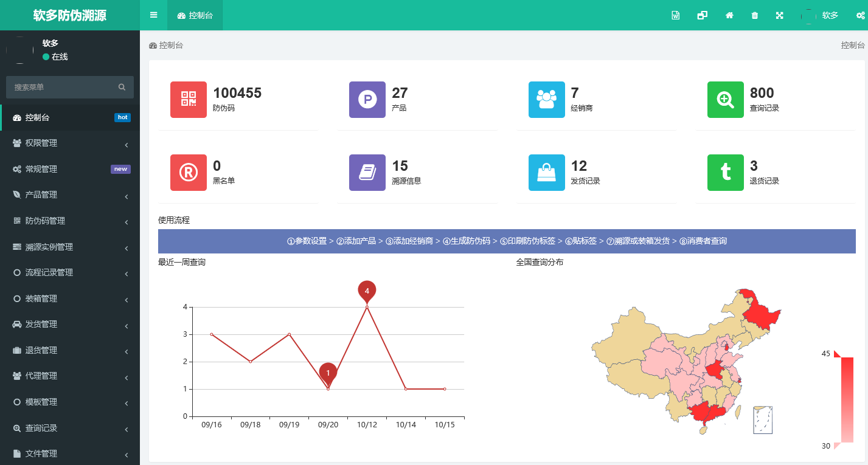This screenshot has height=465, width=868.
Task: Click the red QR code anti-counterfeit icon
Action: (189, 100)
